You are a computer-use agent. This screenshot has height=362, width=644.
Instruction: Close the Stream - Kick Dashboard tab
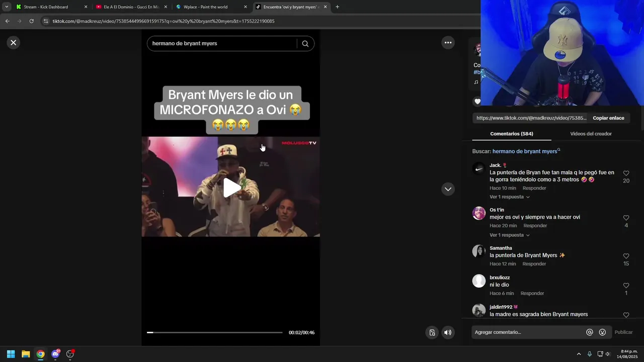click(86, 7)
